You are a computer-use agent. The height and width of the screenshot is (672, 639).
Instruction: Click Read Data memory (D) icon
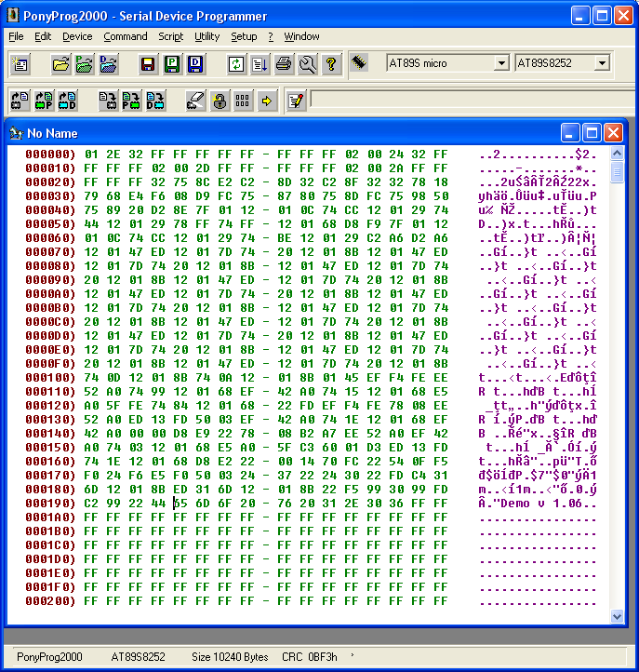coord(67,101)
